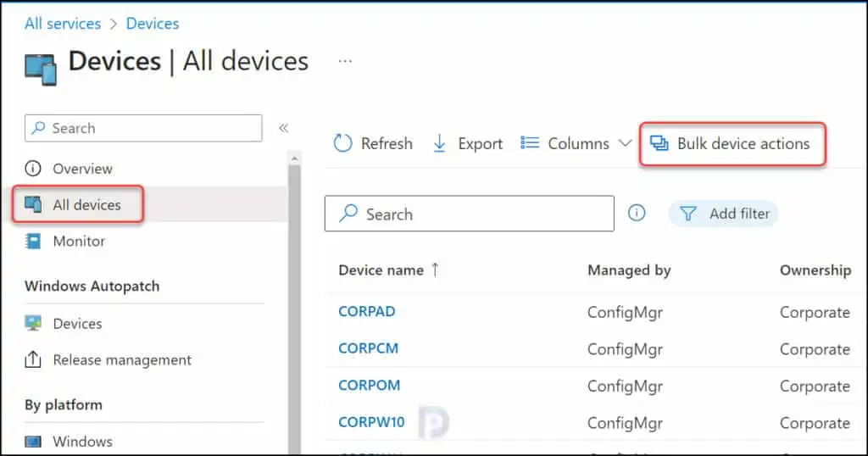The height and width of the screenshot is (456, 868).
Task: Open the CORPCM device link
Action: point(368,348)
